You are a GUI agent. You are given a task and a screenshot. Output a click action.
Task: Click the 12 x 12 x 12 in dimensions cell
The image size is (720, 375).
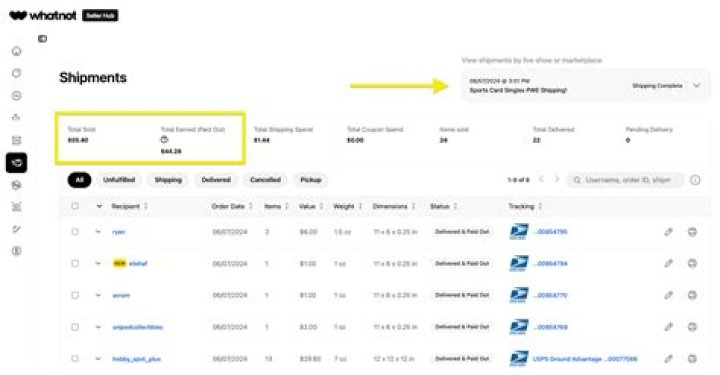(x=395, y=359)
